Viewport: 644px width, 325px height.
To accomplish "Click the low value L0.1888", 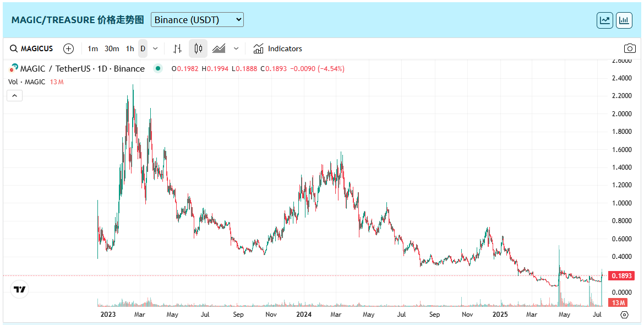I will point(244,69).
